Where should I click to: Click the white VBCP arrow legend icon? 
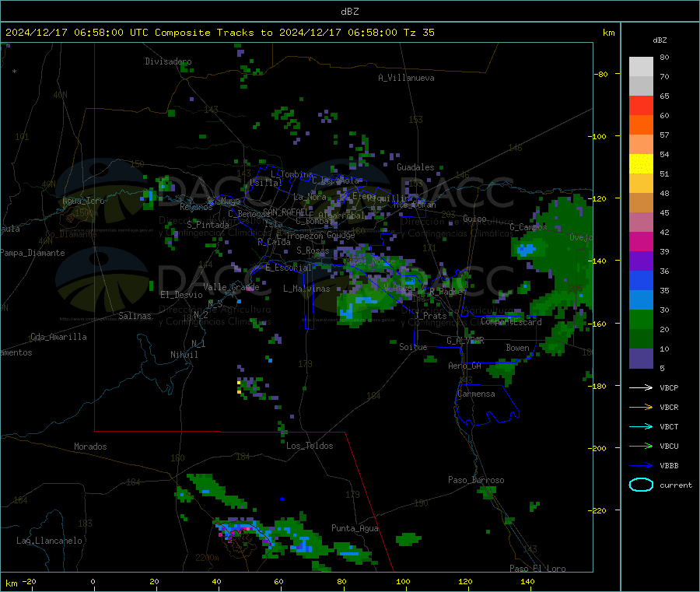[641, 387]
